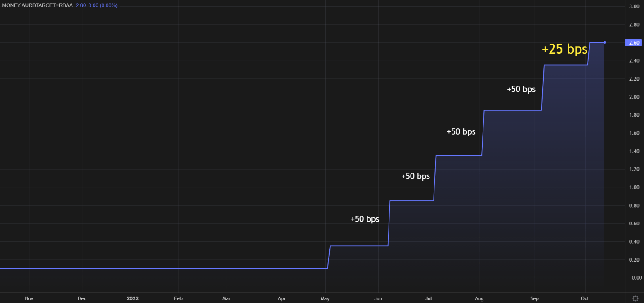Click the Nov label on time axis
The height and width of the screenshot is (303, 644).
29,298
